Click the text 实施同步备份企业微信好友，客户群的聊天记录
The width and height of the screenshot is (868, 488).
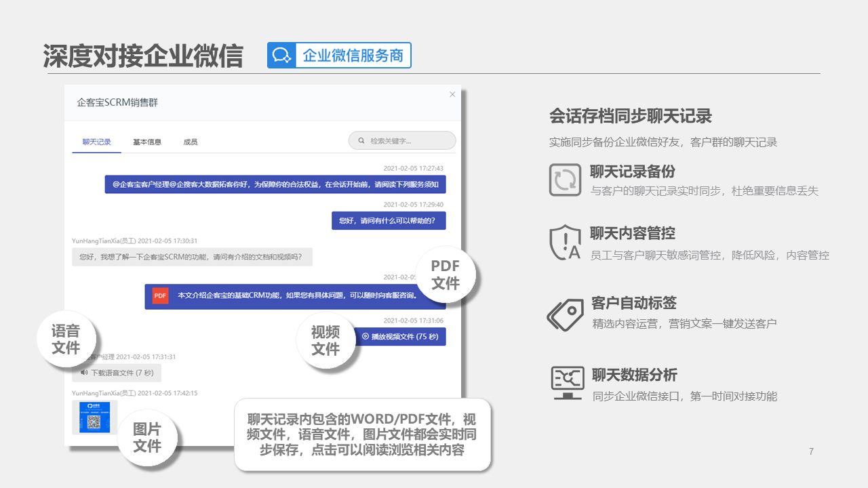pyautogui.click(x=663, y=142)
